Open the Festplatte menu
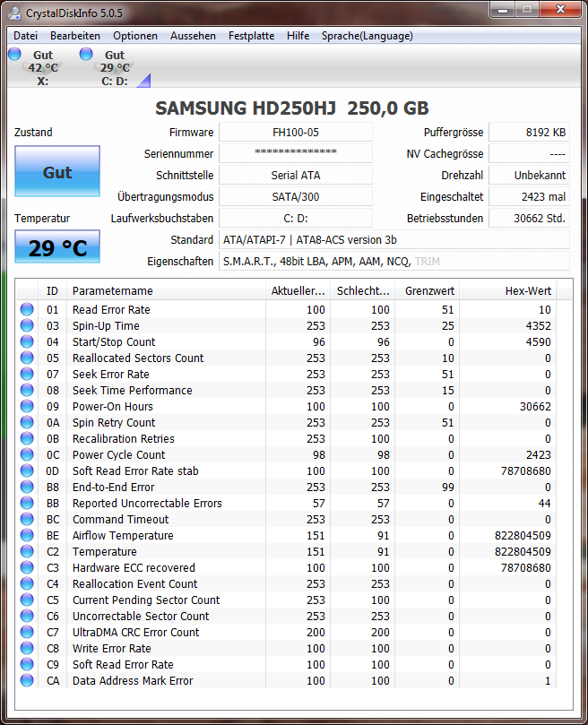Viewport: 588px width, 725px height. [x=251, y=36]
